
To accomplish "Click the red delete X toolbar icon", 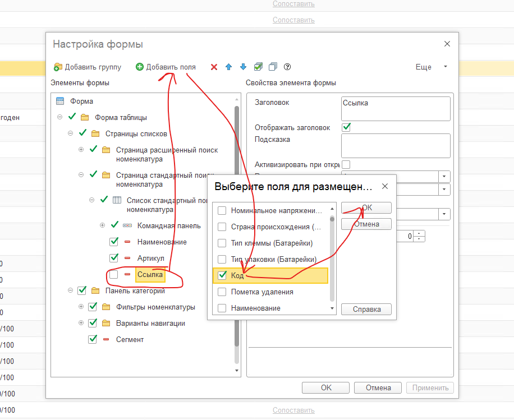I will 214,67.
